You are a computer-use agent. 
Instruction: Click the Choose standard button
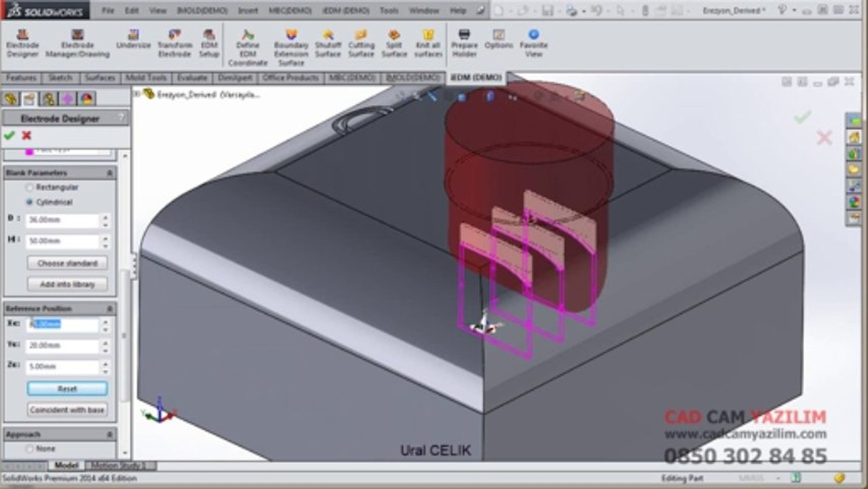[x=67, y=263]
